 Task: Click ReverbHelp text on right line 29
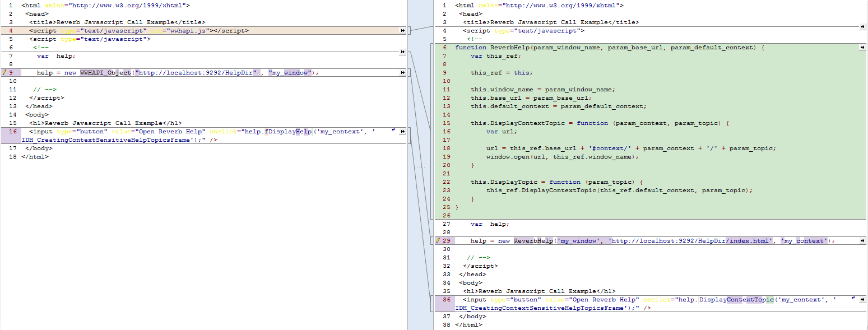pyautogui.click(x=533, y=241)
